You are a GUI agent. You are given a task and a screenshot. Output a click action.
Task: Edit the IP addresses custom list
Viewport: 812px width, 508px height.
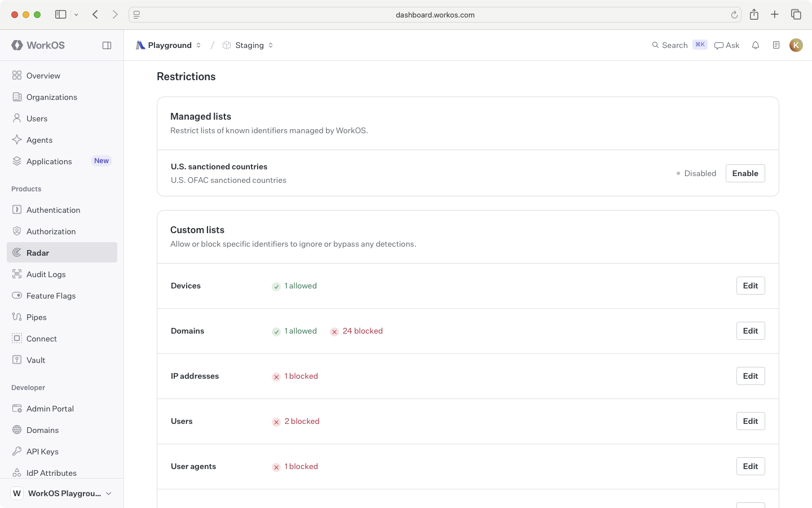point(751,376)
